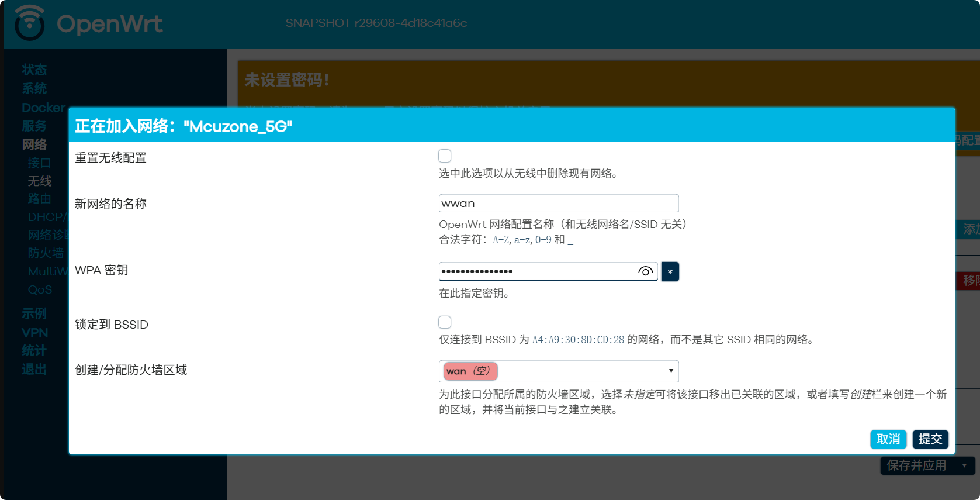Check the lock to BSSID checkbox

pyautogui.click(x=445, y=322)
